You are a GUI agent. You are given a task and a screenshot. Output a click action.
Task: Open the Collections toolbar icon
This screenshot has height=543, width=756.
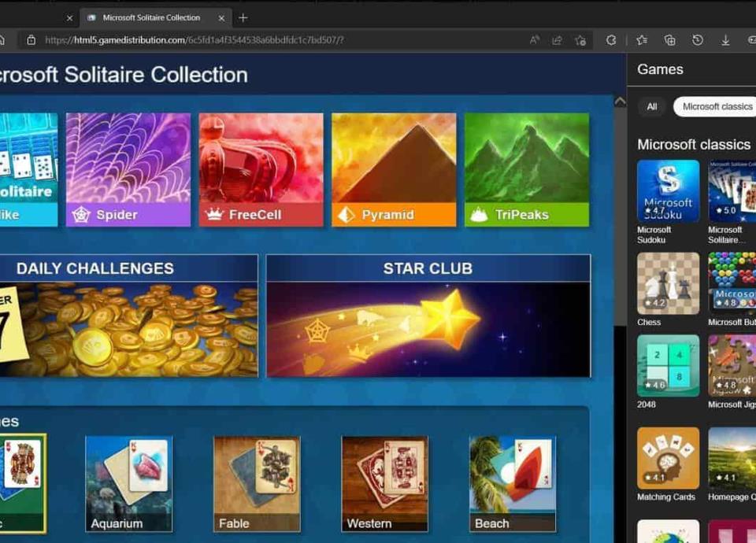tap(669, 40)
